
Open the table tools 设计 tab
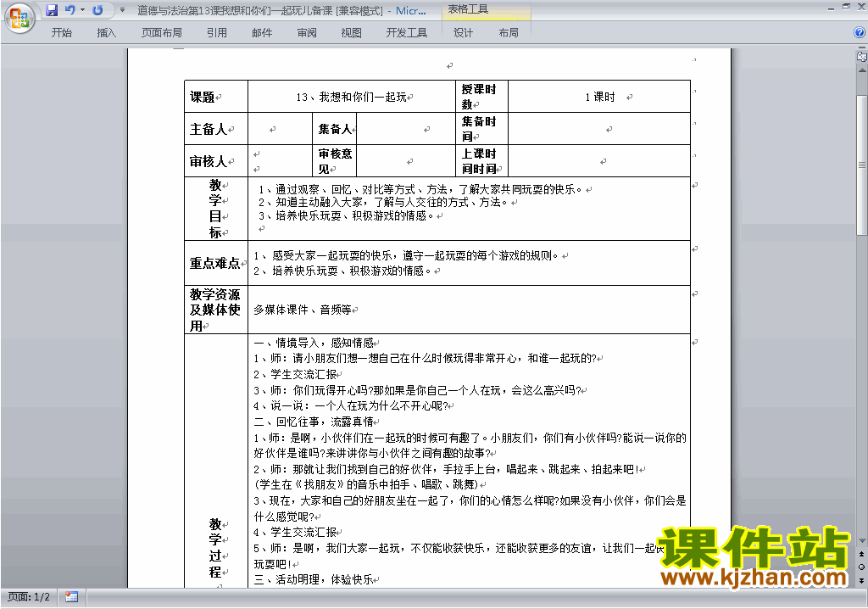pos(463,33)
